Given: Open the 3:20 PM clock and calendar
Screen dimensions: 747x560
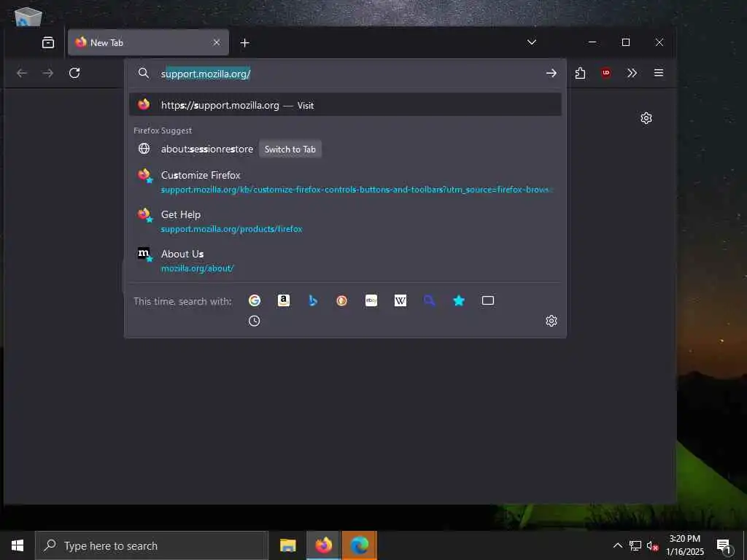Looking at the screenshot, I should click(684, 545).
